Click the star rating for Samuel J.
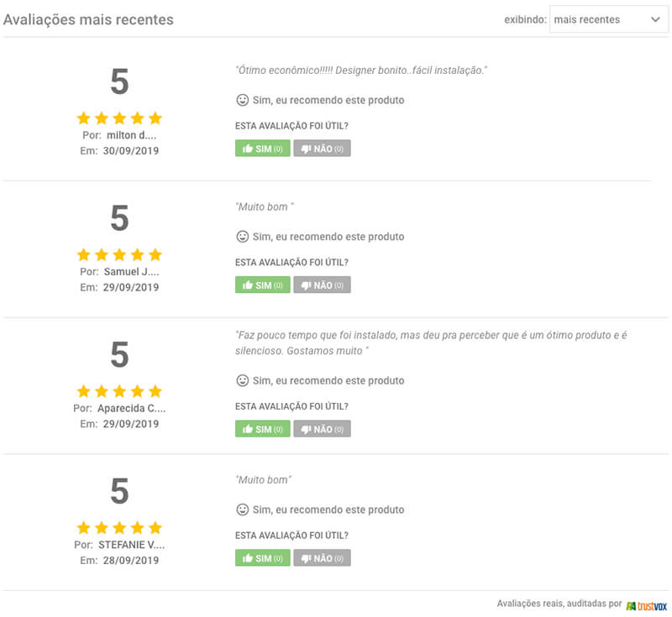Screen dimensions: 672x617 [119, 254]
